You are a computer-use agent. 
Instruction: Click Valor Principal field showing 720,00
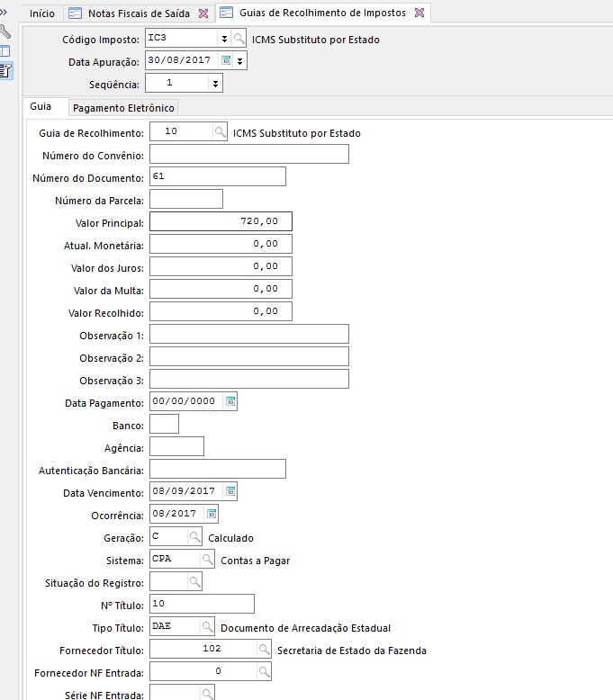(221, 221)
